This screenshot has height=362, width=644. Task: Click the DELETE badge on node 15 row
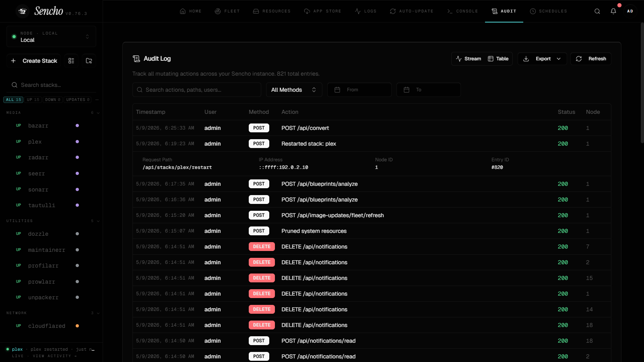[262, 278]
